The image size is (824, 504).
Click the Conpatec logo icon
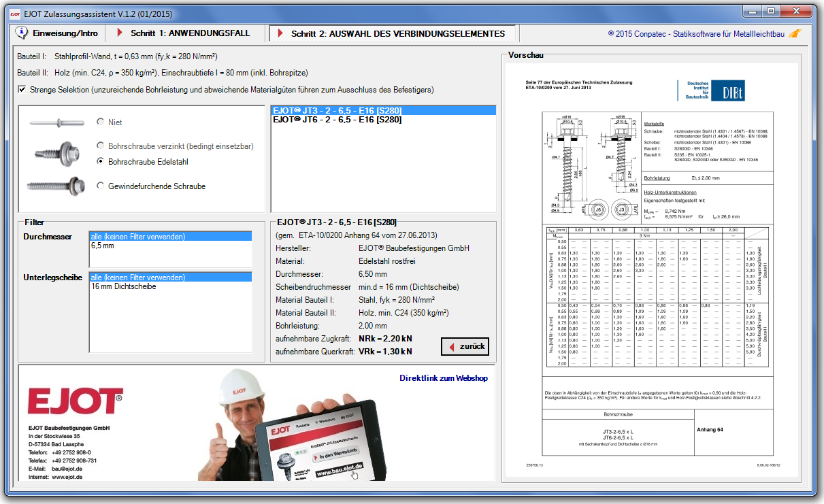[794, 33]
